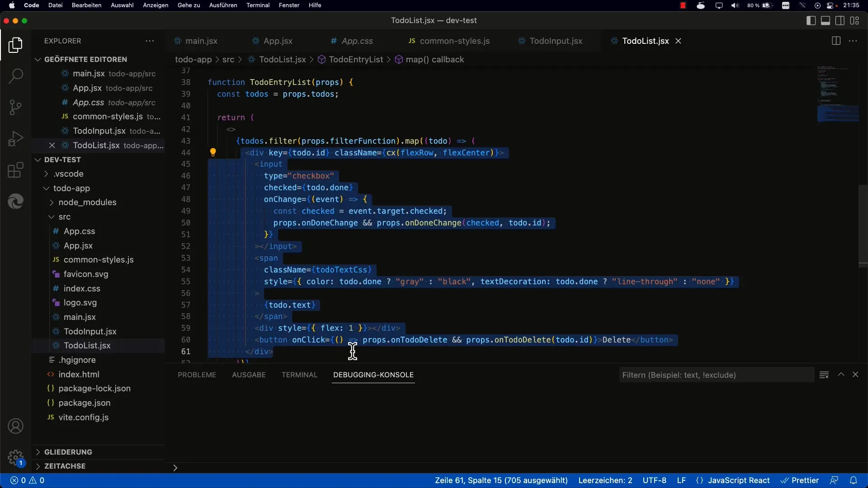Toggle bottom panel visibility
Screen dimensions: 868x488
pos(826,20)
